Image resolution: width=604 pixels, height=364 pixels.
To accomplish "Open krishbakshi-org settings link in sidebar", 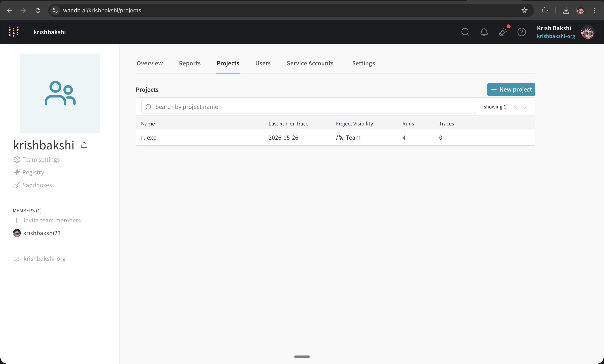I will pyautogui.click(x=40, y=259).
